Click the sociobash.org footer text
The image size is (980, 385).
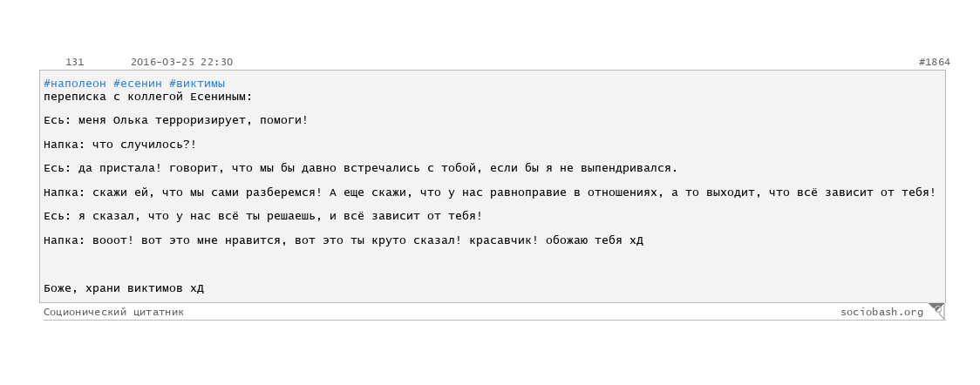pyautogui.click(x=881, y=312)
